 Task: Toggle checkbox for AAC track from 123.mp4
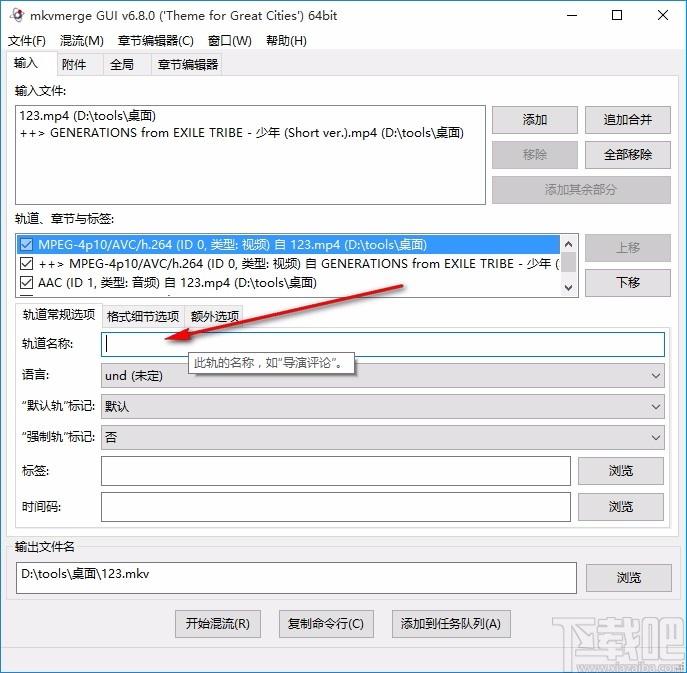26,283
